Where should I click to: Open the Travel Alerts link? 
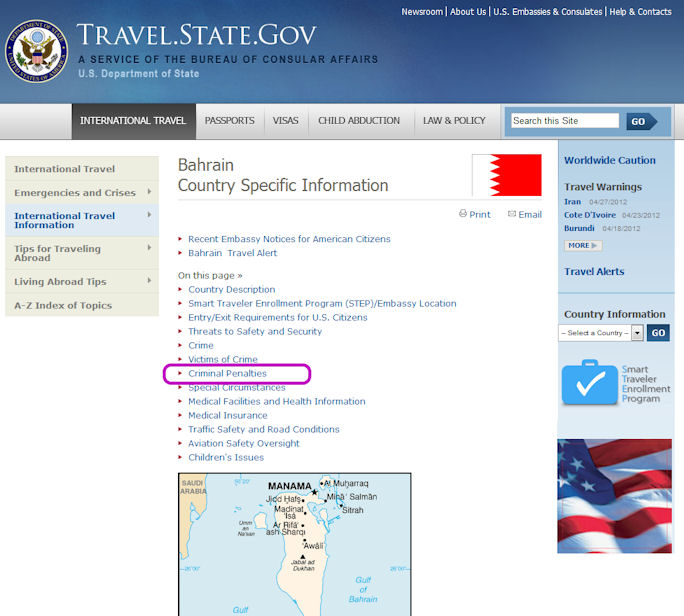click(594, 271)
